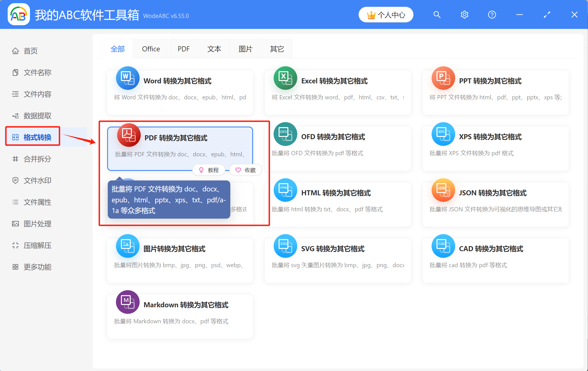Open the settings gear
The height and width of the screenshot is (371, 588).
pos(464,14)
